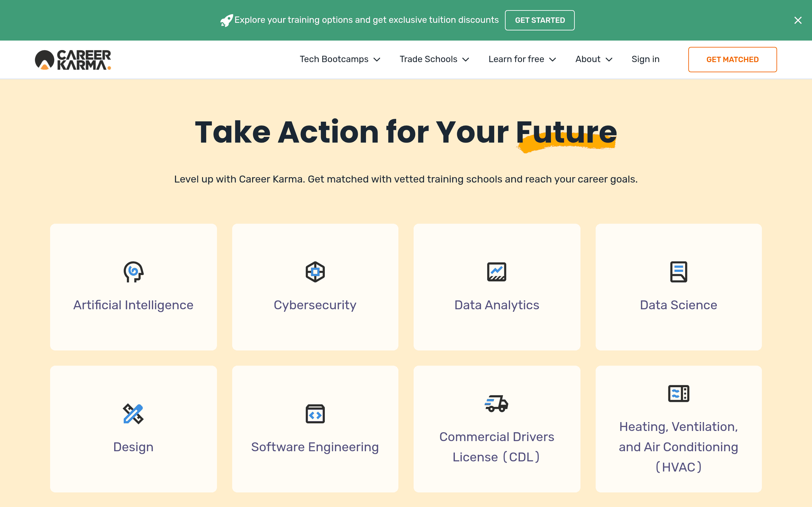The width and height of the screenshot is (812, 507).
Task: Click the Data Science document icon
Action: [678, 272]
